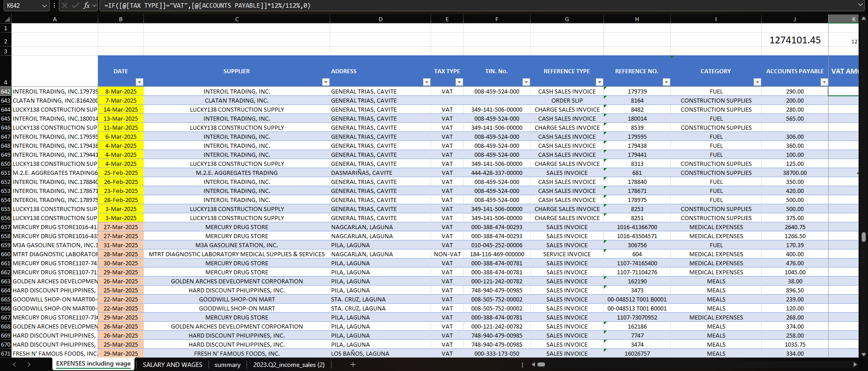Click the horizontal scrollbar right arrow
868x371 pixels.
855,365
